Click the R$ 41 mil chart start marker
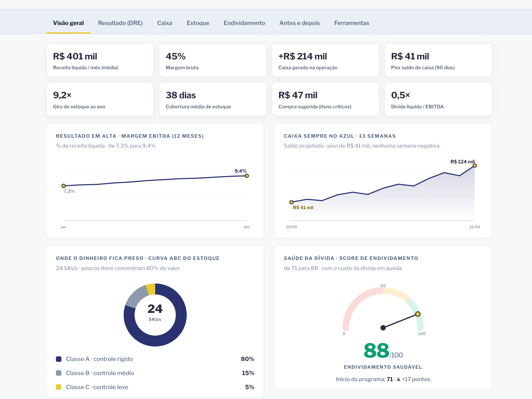Screen dimensions: 532x399 point(291,202)
